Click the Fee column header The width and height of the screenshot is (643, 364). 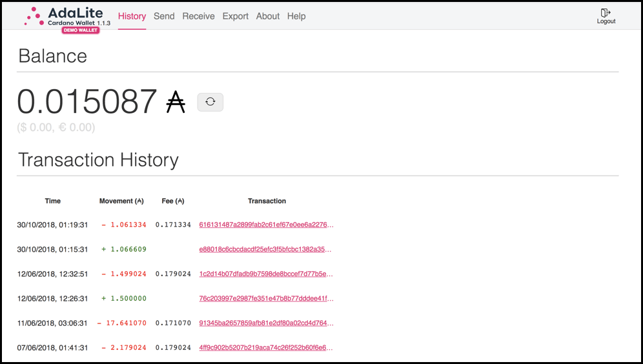click(x=173, y=201)
